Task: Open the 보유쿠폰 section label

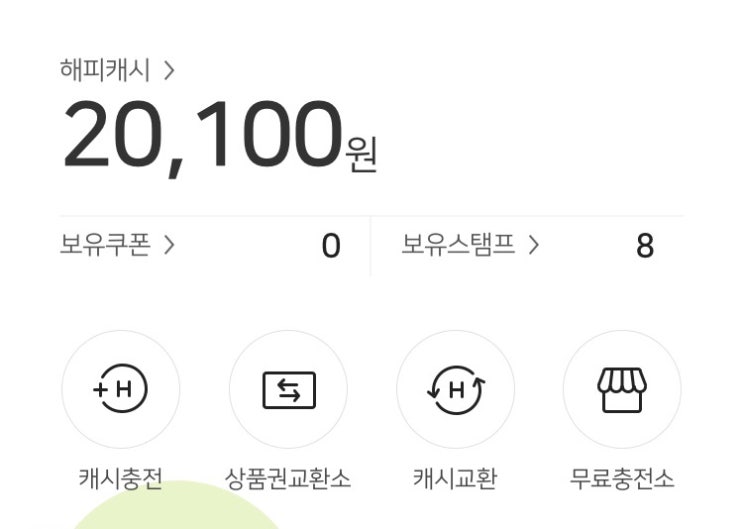Action: tap(105, 244)
